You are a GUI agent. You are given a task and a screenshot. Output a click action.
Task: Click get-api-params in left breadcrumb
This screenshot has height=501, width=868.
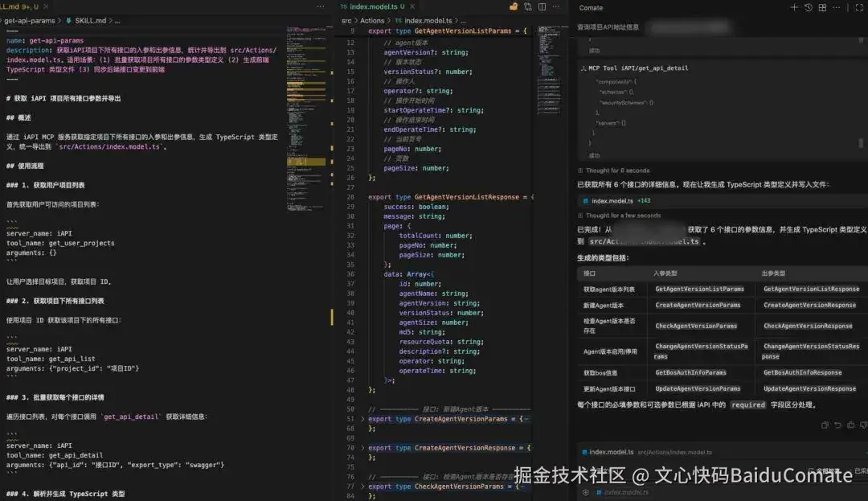30,20
